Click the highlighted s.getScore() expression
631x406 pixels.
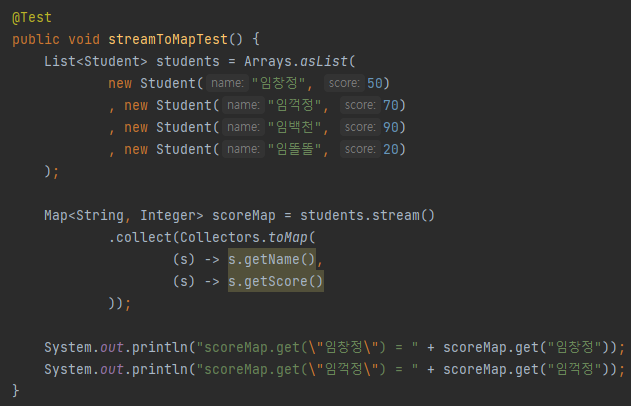[x=275, y=281]
